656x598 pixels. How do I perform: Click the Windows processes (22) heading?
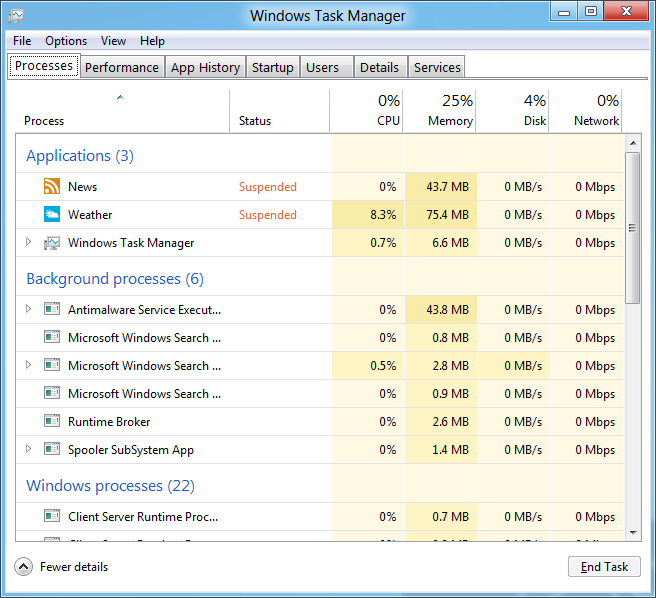110,485
